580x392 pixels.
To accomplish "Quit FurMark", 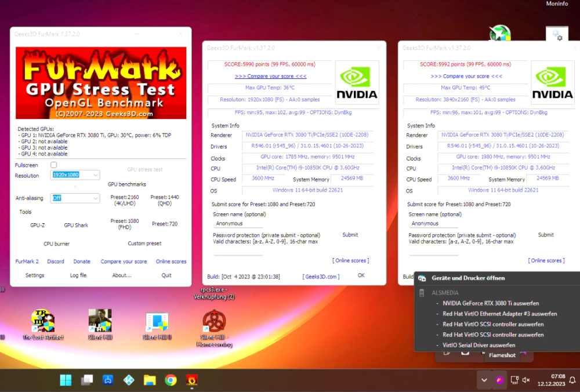I will click(x=166, y=275).
